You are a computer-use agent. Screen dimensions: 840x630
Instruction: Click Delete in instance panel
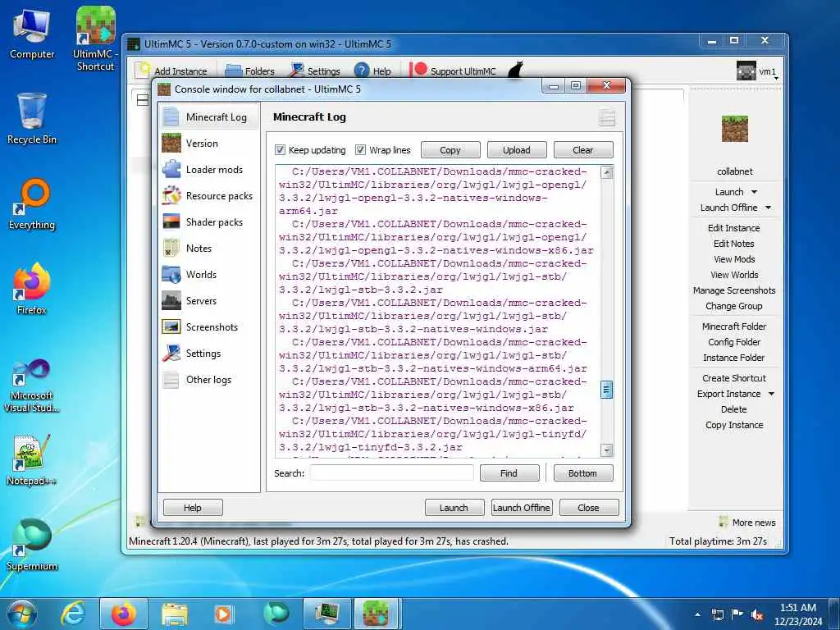[x=734, y=409]
